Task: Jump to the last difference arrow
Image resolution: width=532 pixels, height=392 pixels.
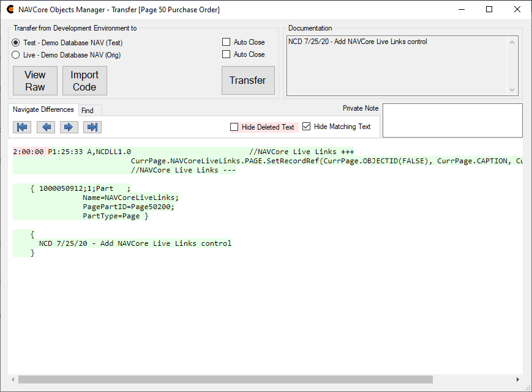Action: pos(92,127)
